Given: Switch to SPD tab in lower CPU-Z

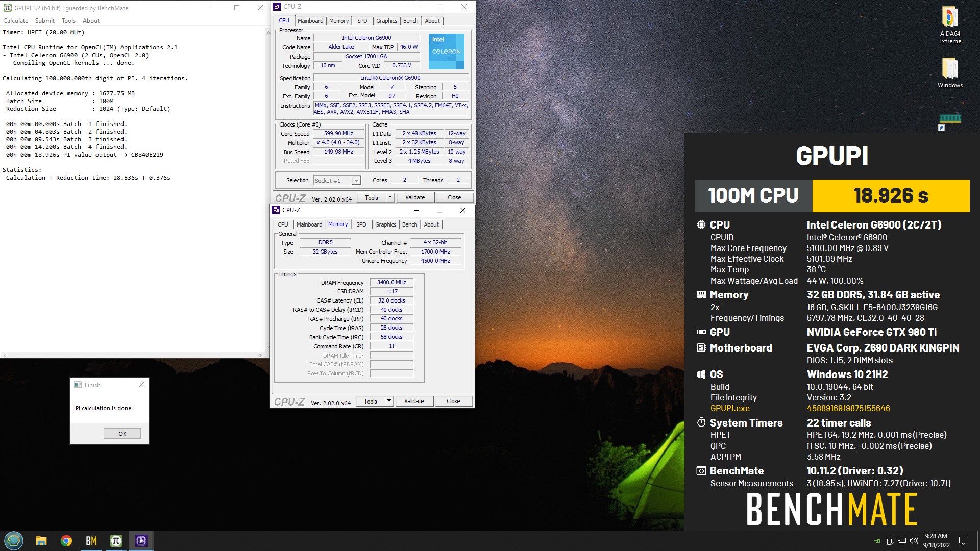Looking at the screenshot, I should (361, 224).
